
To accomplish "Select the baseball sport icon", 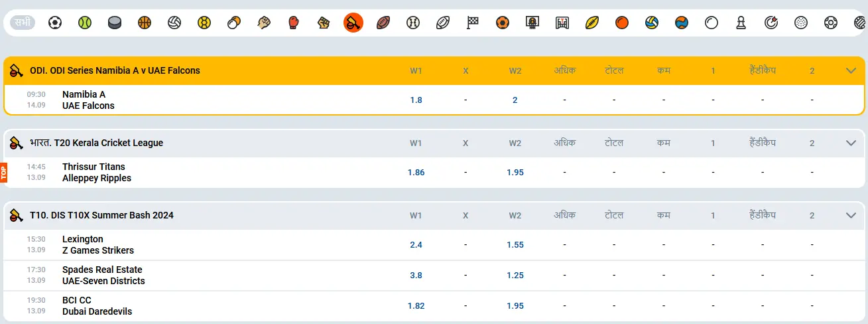I will tap(413, 23).
